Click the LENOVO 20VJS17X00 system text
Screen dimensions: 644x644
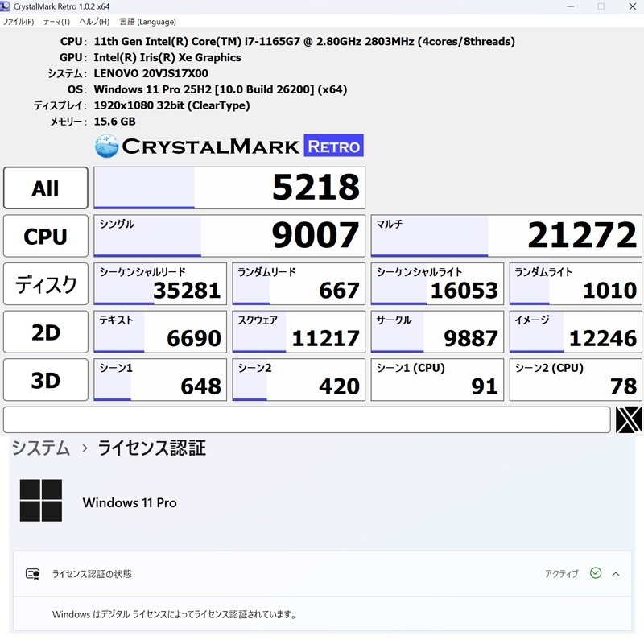[151, 73]
